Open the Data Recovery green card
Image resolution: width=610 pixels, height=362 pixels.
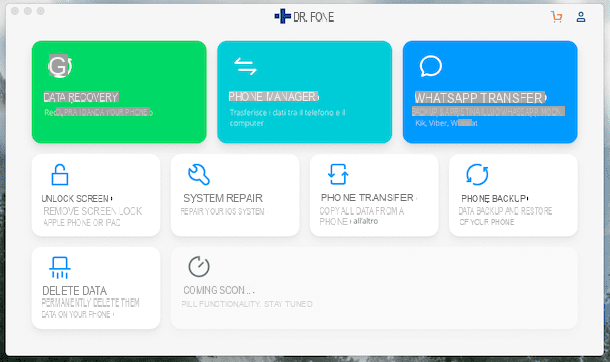[119, 92]
